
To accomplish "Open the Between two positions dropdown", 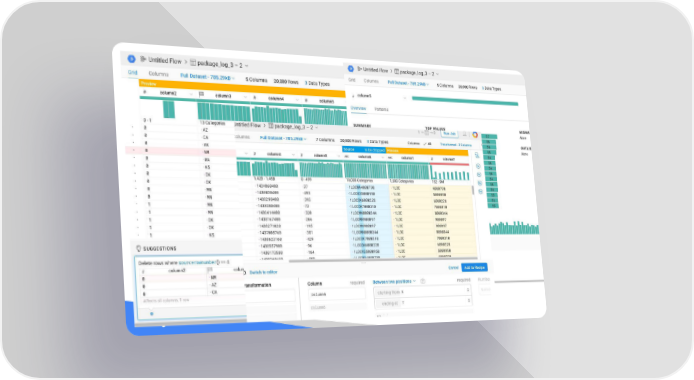I will tap(394, 281).
